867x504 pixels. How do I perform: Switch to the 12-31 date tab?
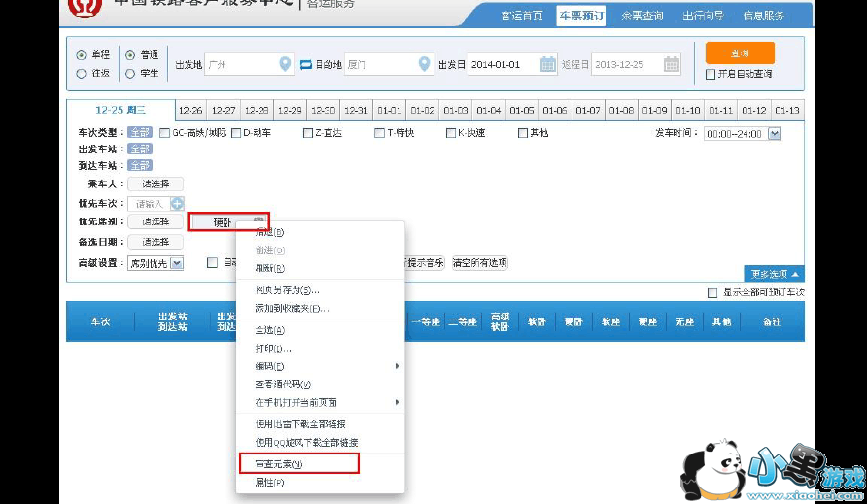tap(356, 110)
